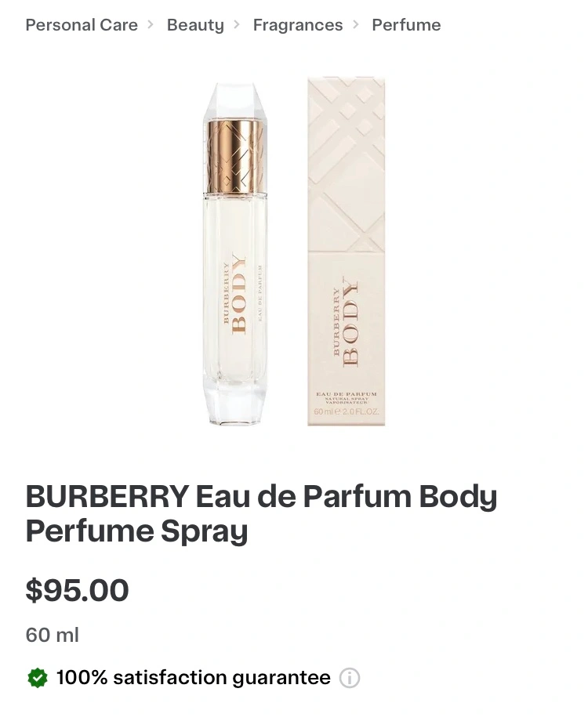588x721 pixels.
Task: Click the chevron after Personal Care
Action: pyautogui.click(x=151, y=24)
